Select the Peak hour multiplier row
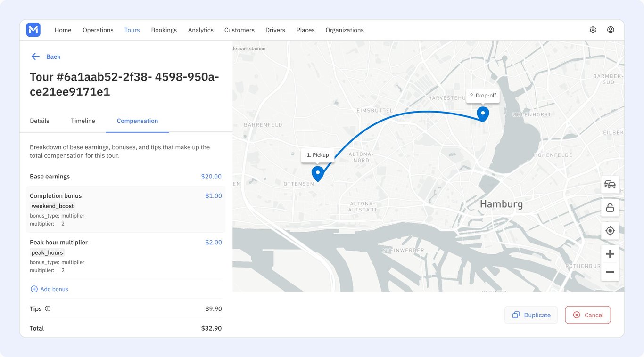 tap(126, 256)
